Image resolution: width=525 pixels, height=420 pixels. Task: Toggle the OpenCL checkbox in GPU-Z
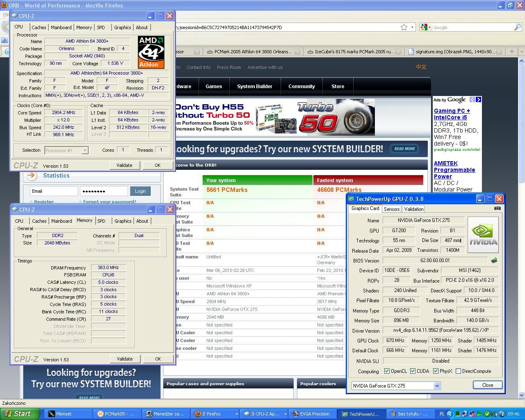387,371
